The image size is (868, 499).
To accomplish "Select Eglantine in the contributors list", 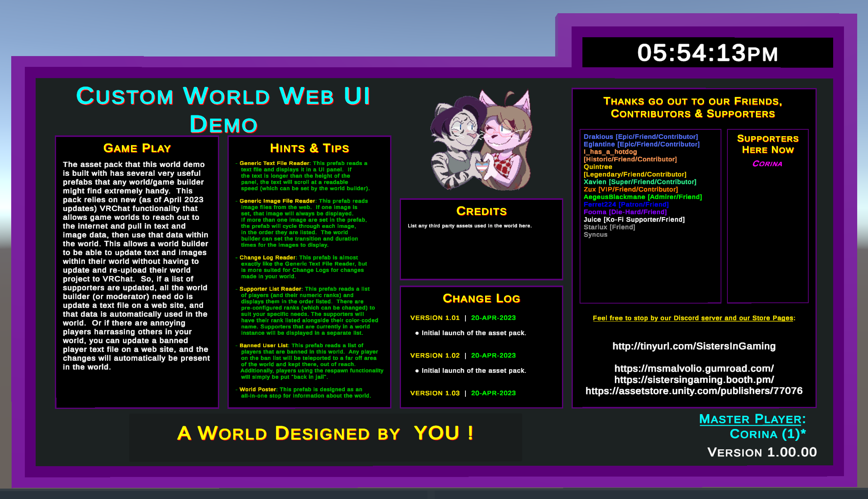I will [641, 144].
